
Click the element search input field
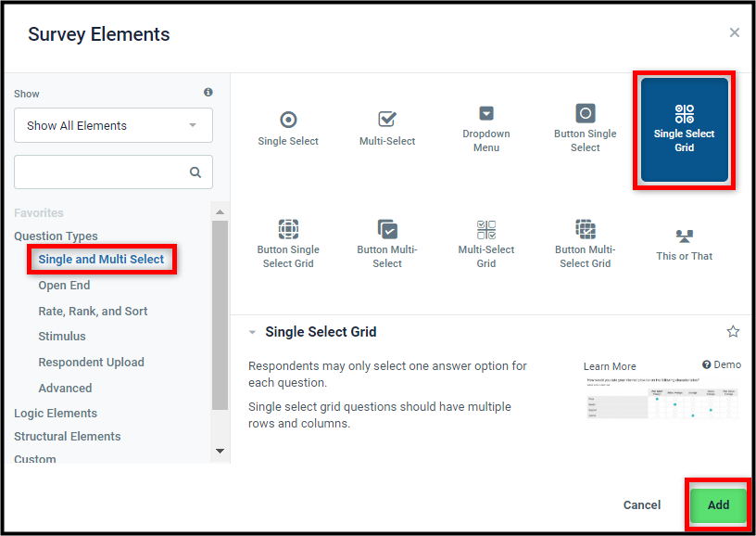pyautogui.click(x=113, y=172)
